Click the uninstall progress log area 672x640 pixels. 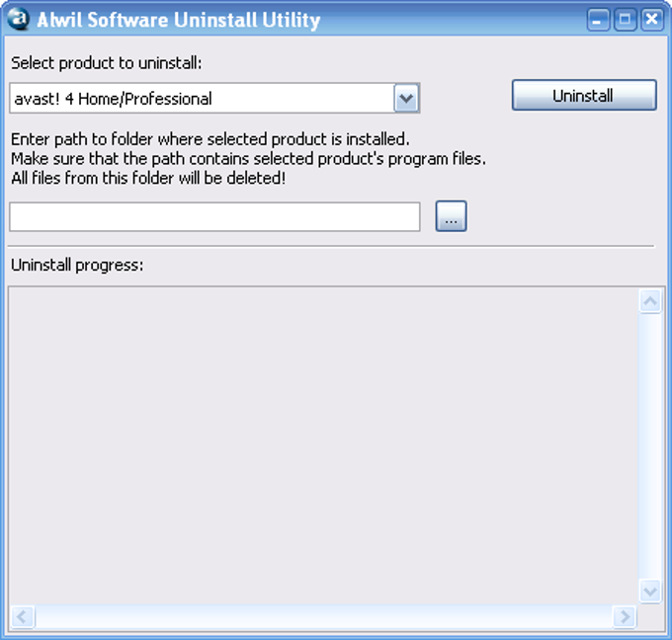(323, 445)
